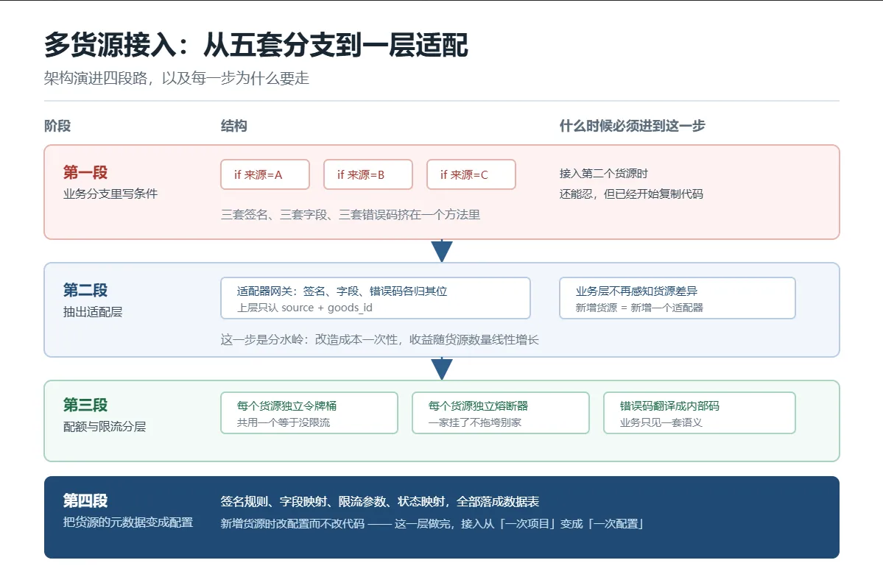Select the 第三段 stage heading

coord(85,405)
